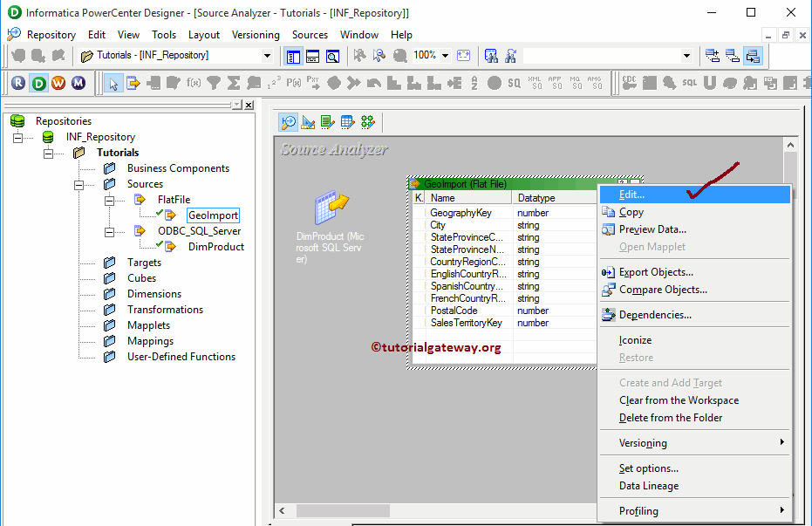Collapse the ODBC_SQL_Server tree node
The width and height of the screenshot is (812, 526).
(109, 232)
